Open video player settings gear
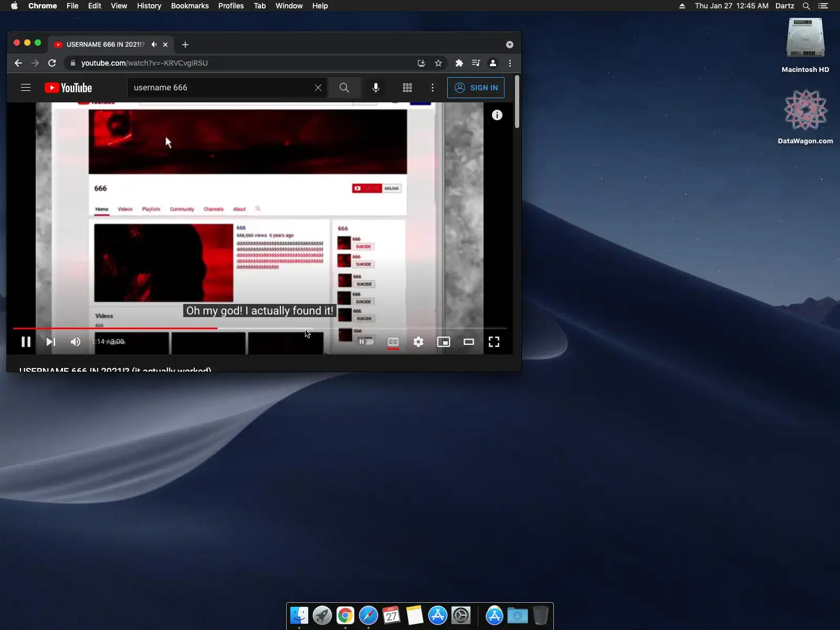 [418, 342]
